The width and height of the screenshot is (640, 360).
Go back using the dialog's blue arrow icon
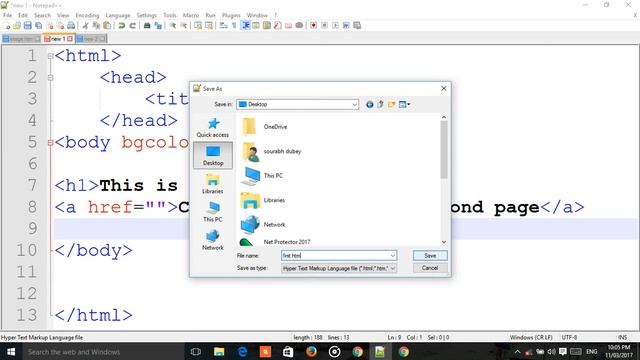(369, 104)
